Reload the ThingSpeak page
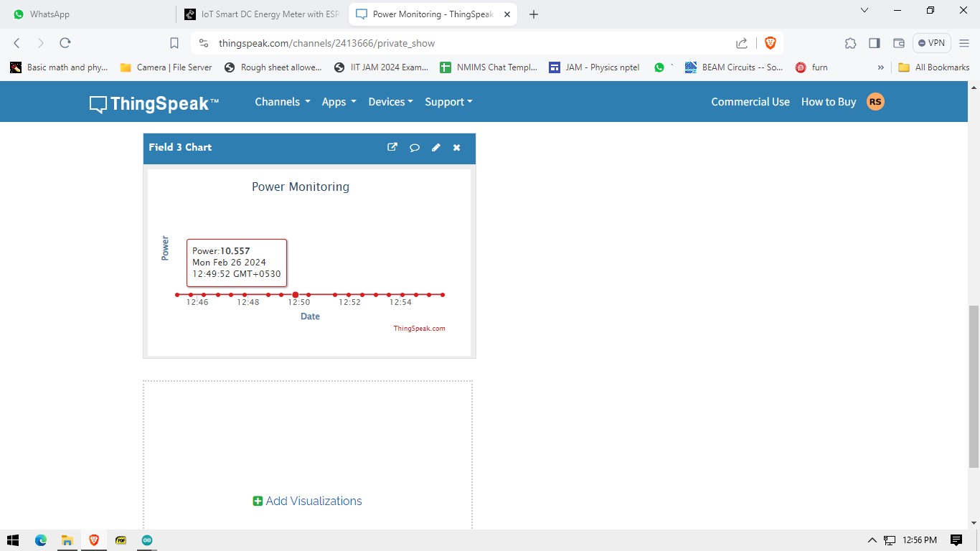980x551 pixels. [x=65, y=43]
